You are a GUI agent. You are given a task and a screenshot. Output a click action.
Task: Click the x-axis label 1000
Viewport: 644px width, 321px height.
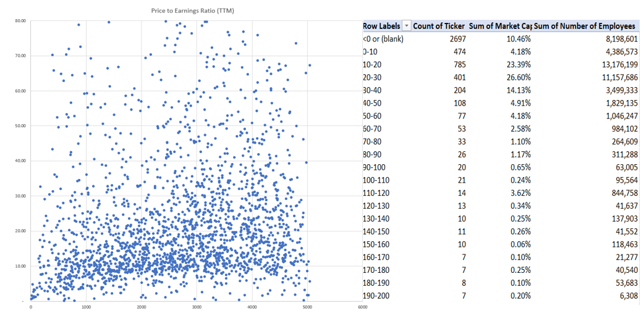[x=86, y=306]
